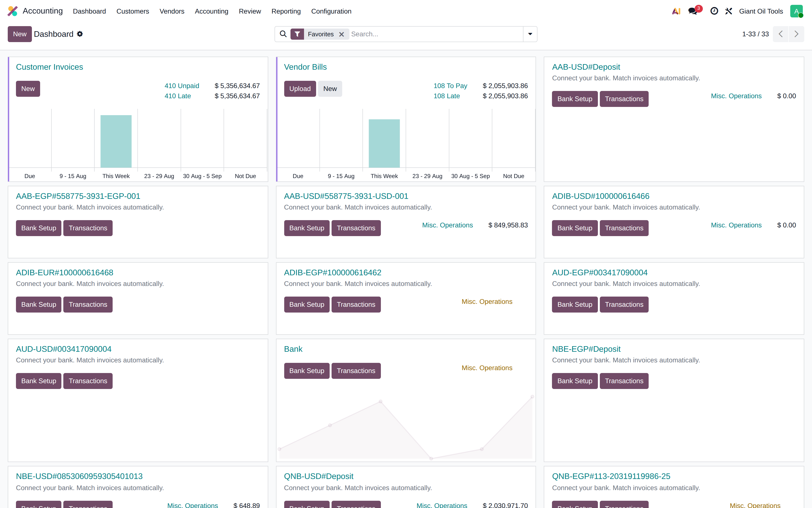Image resolution: width=812 pixels, height=508 pixels.
Task: Click the search magnifier icon
Action: point(283,34)
